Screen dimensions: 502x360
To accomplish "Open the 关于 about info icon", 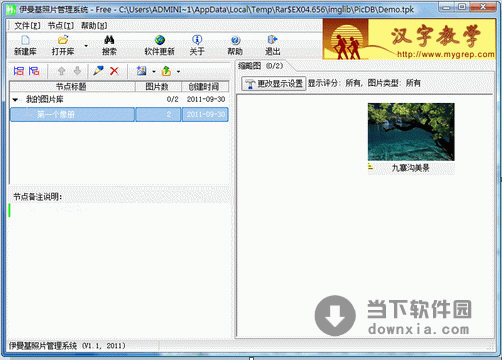I will [x=197, y=40].
